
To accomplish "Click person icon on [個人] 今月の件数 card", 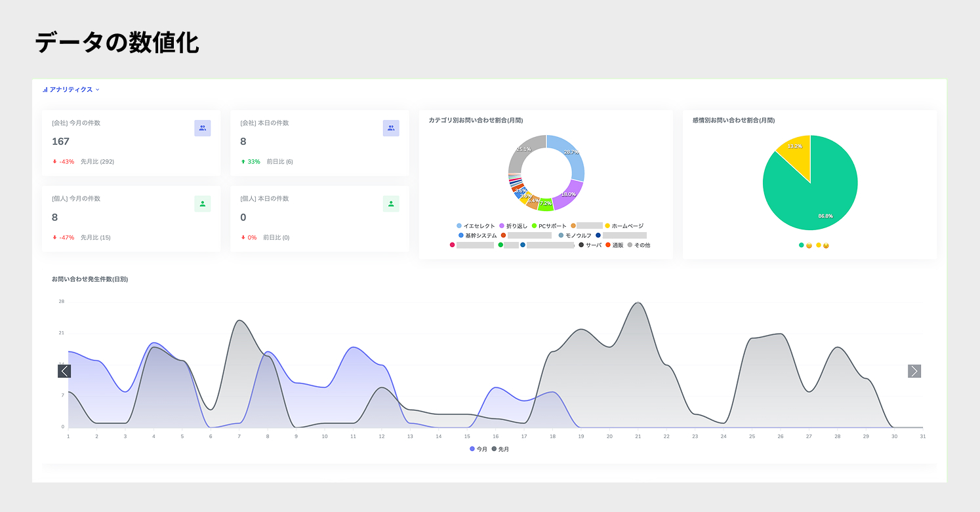I will (x=202, y=204).
